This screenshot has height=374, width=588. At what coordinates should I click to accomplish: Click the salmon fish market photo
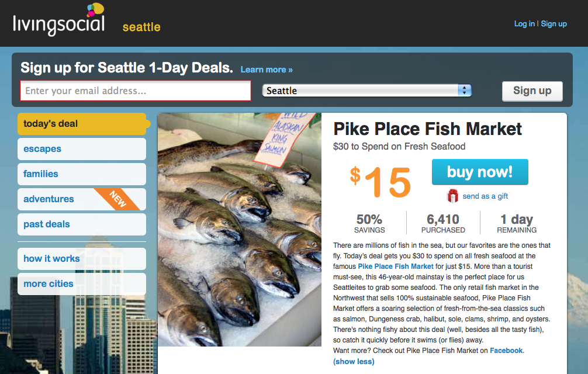tap(240, 229)
